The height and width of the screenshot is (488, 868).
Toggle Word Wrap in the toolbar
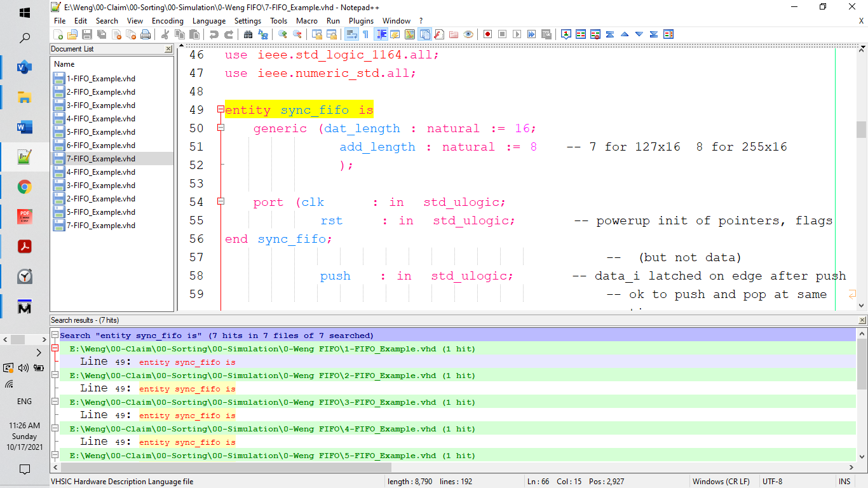point(352,34)
